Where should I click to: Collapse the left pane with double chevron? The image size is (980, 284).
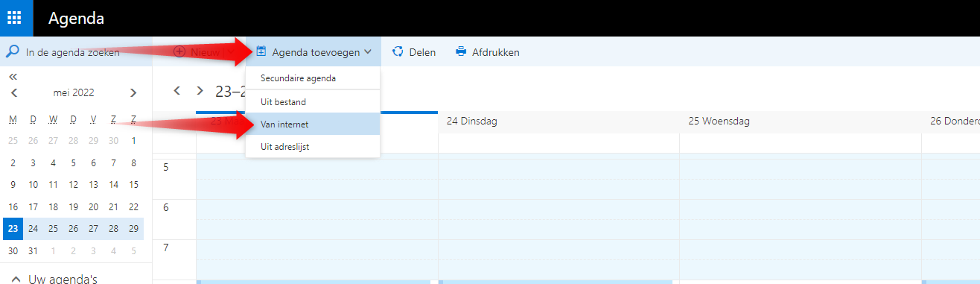[x=13, y=76]
